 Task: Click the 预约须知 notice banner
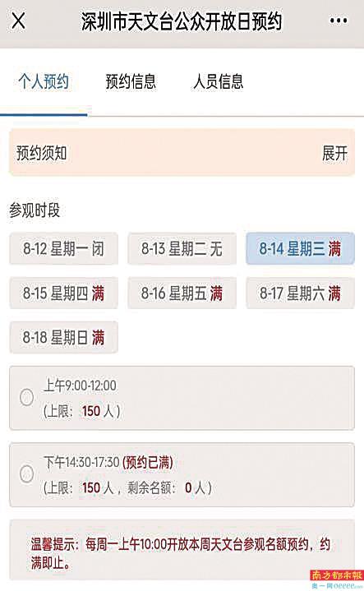click(x=182, y=153)
